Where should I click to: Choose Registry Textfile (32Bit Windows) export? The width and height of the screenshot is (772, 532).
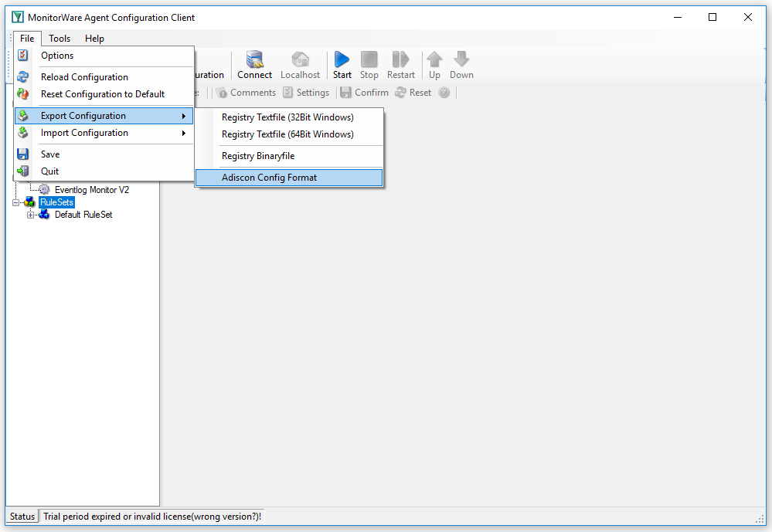pos(289,117)
